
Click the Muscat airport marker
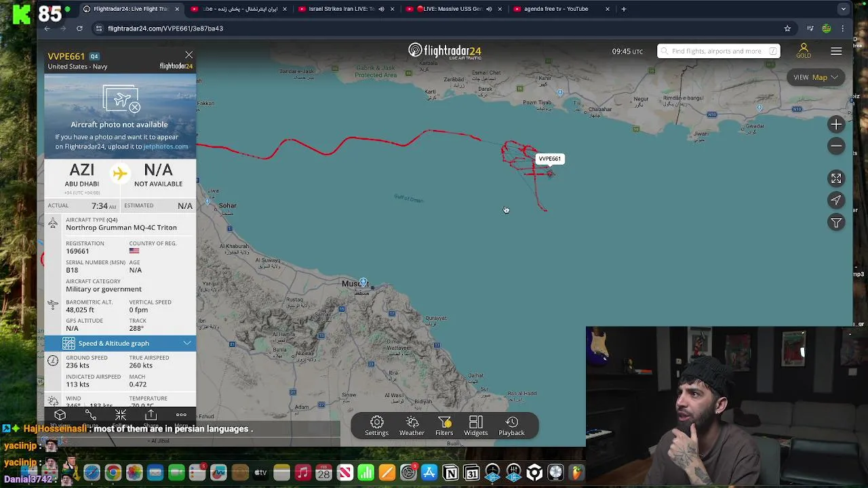363,282
